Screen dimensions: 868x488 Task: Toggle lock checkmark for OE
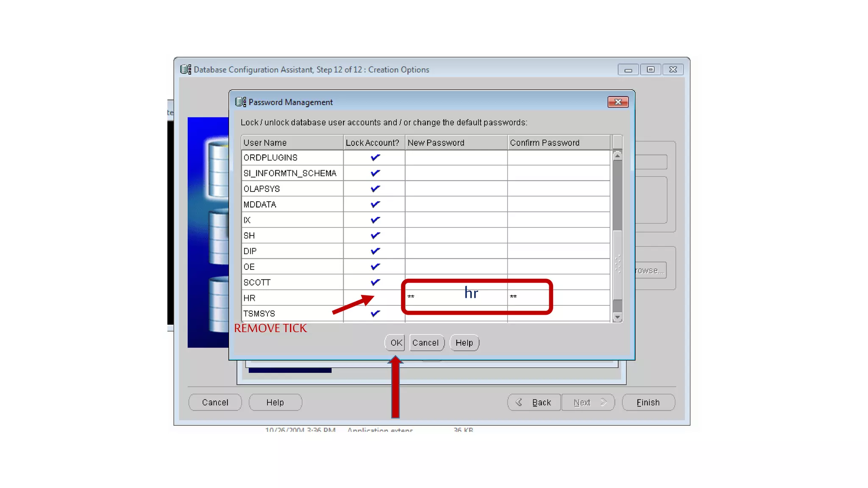(x=375, y=267)
